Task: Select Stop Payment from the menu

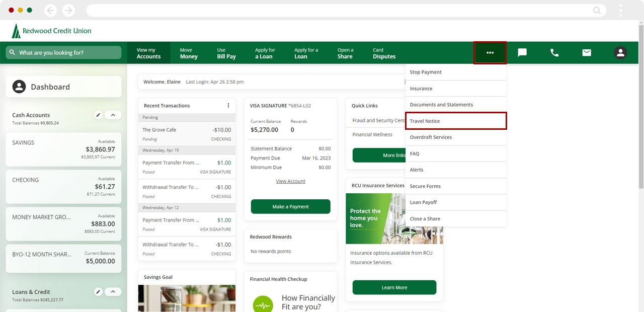Action: tap(456, 72)
